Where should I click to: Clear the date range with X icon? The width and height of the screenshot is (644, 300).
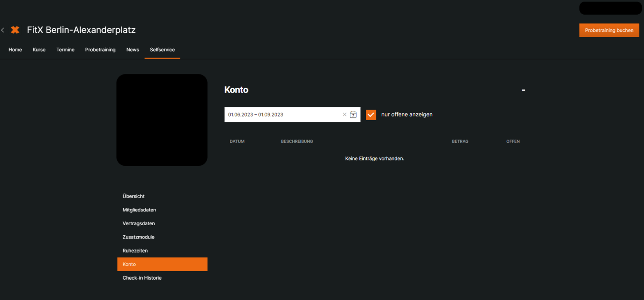(x=345, y=115)
